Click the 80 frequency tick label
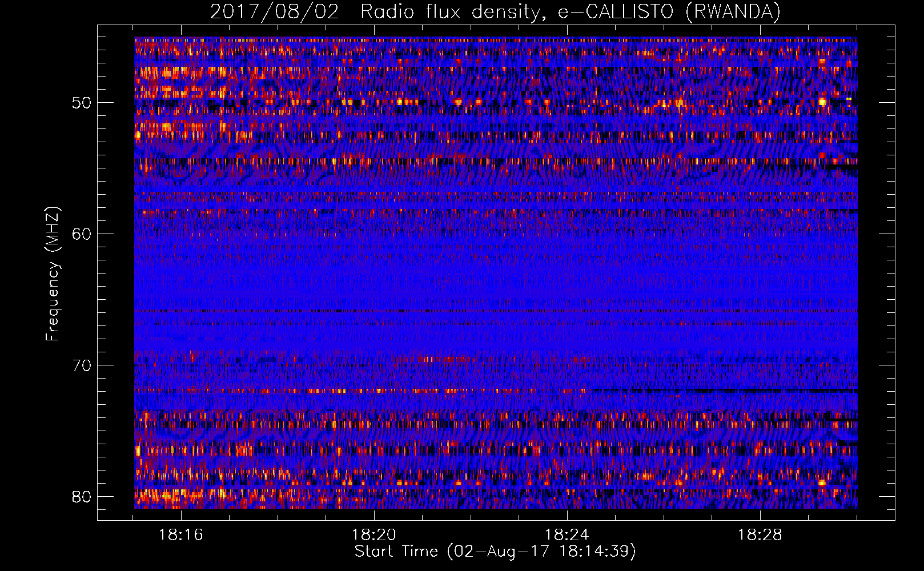924x571 pixels. coord(82,497)
